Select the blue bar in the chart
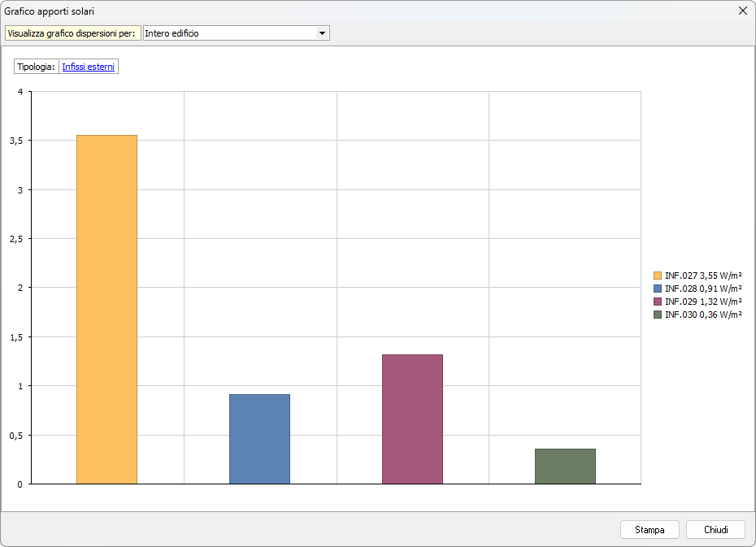The image size is (756, 547). pos(259,439)
